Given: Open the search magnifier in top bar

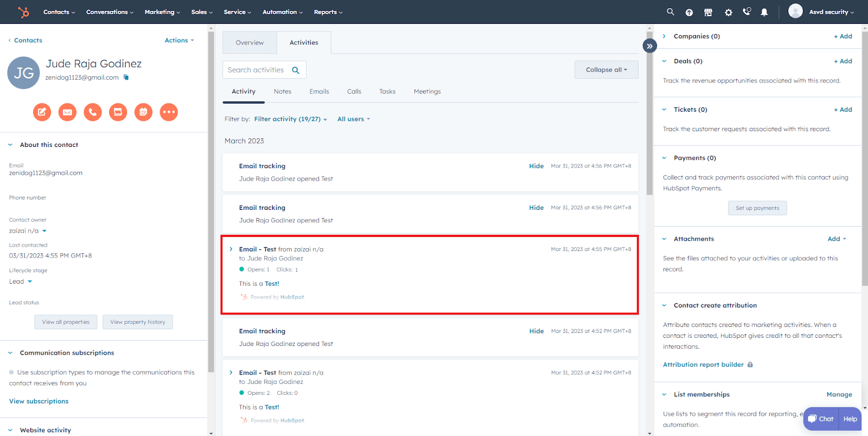Looking at the screenshot, I should click(671, 12).
